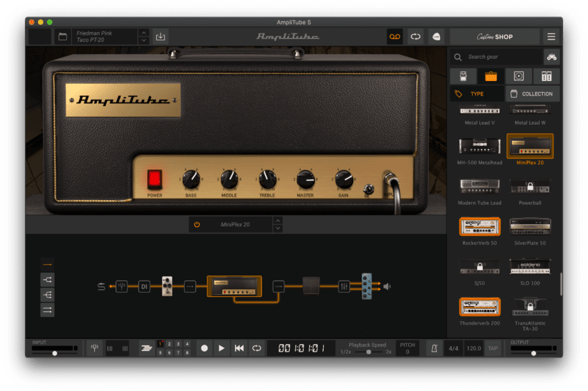The image size is (588, 391).
Task: Choose the single serial signal chain layout
Action: pos(47,264)
